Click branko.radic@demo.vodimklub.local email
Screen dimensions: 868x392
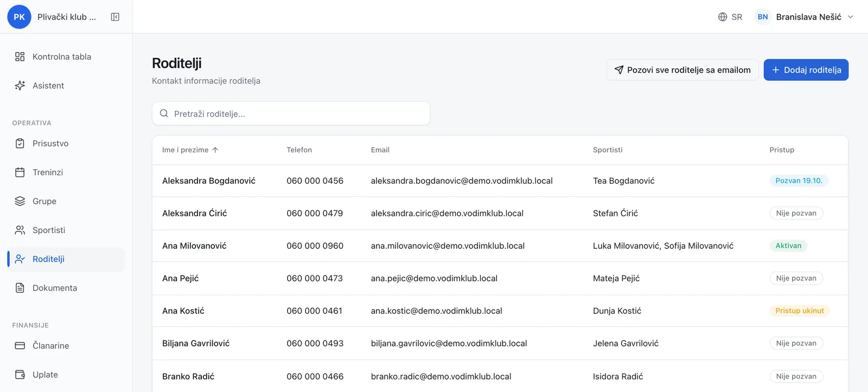click(x=441, y=376)
